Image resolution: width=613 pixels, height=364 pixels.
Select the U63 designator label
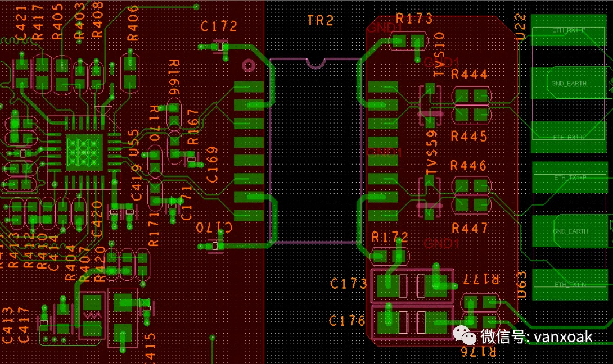point(521,285)
